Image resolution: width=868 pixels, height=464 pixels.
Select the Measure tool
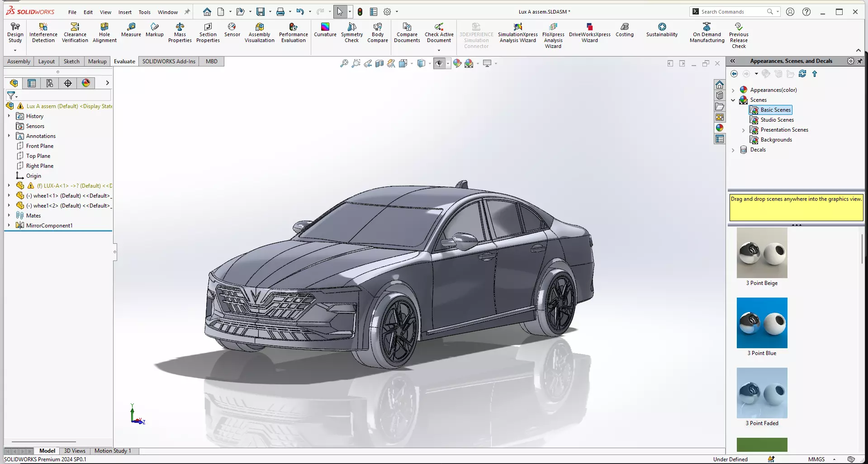click(x=131, y=30)
